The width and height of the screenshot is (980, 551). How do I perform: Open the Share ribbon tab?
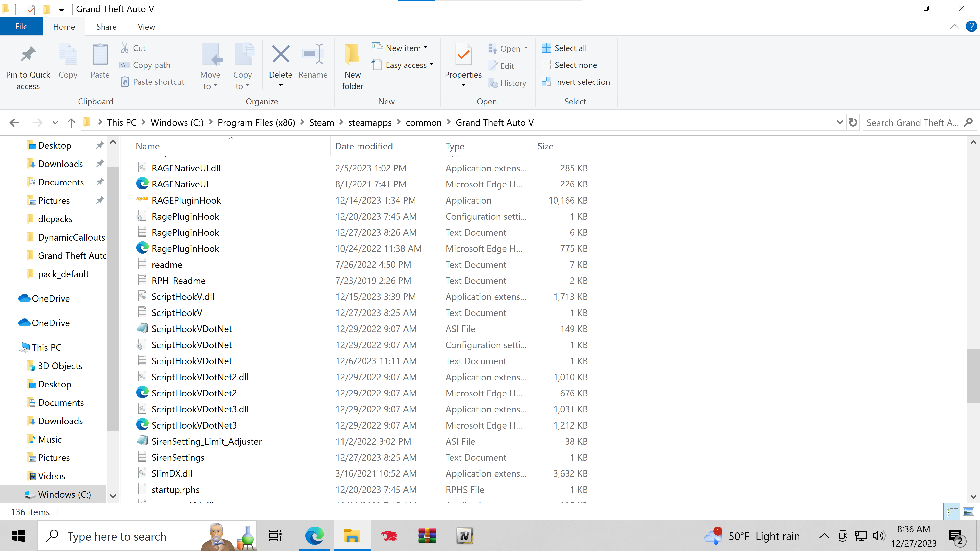pos(106,27)
